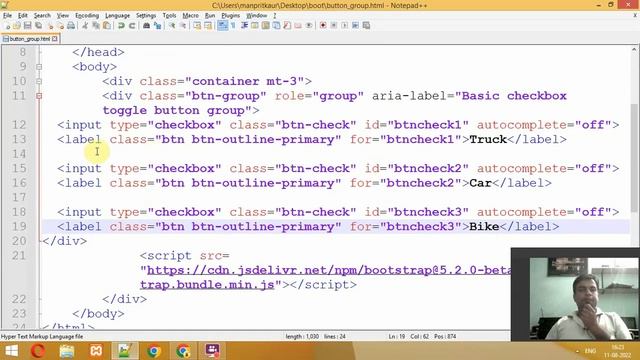
Task: Save the current file using the floppy disk icon
Action: (27, 25)
